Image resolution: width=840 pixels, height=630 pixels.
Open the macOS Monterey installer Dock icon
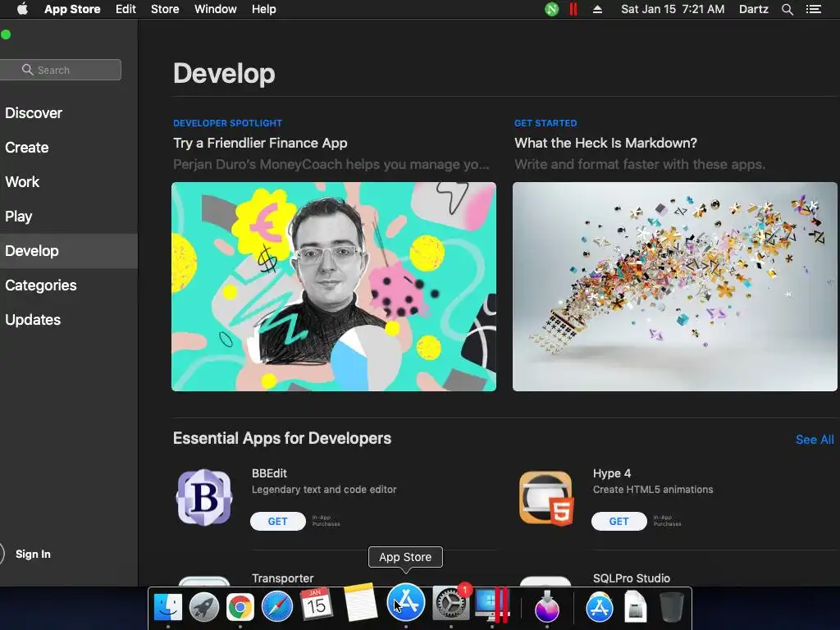pyautogui.click(x=547, y=607)
